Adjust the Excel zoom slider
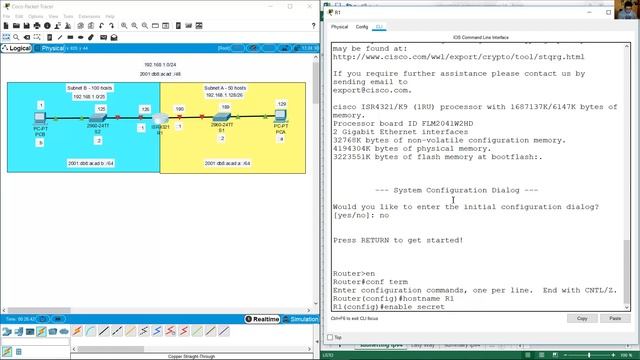 [x=589, y=355]
